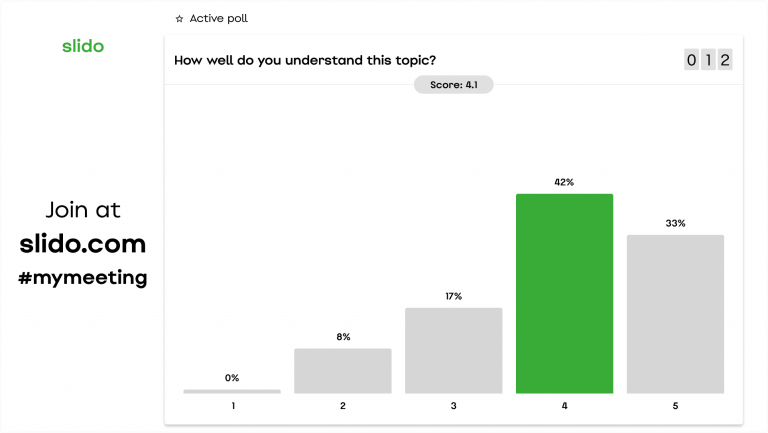Viewport: 768px width, 433px height.
Task: Click the 17% percentage label
Action: click(x=453, y=296)
